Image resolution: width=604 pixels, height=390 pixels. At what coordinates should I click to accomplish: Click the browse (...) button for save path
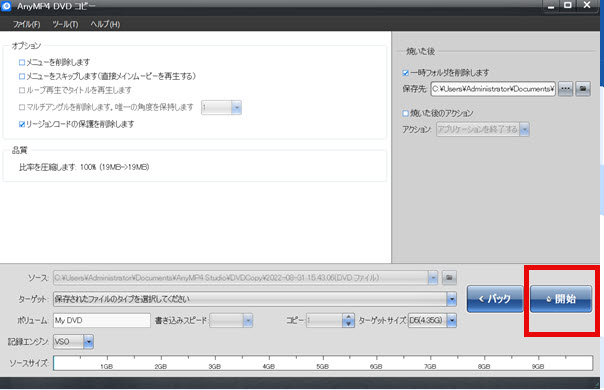click(565, 89)
